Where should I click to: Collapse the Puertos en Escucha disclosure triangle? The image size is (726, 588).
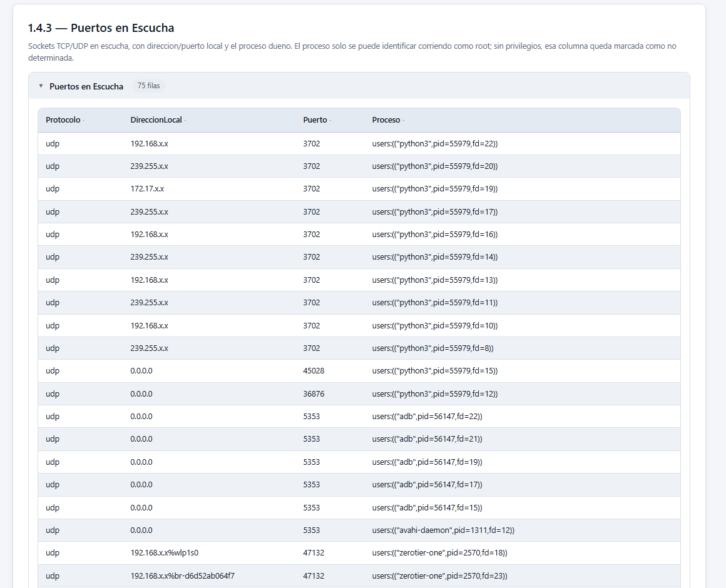coord(41,86)
